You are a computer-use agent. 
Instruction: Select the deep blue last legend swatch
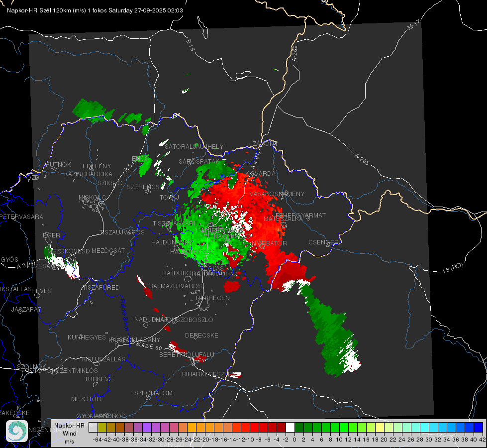pyautogui.click(x=479, y=428)
